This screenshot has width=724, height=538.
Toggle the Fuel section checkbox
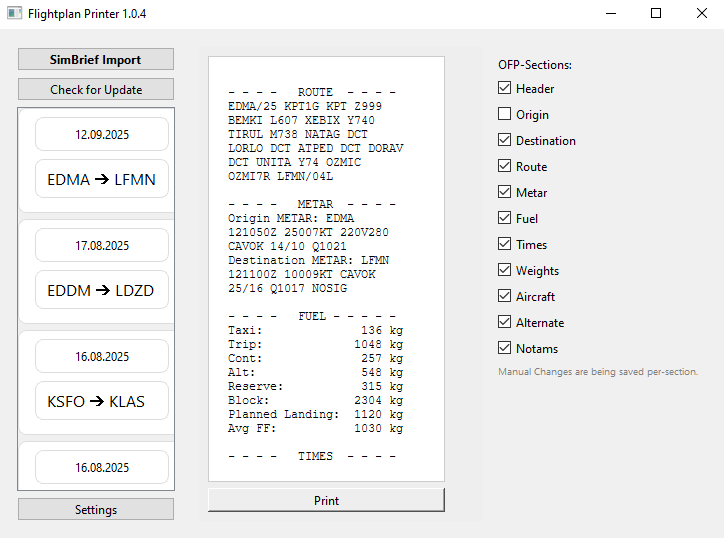pyautogui.click(x=505, y=218)
